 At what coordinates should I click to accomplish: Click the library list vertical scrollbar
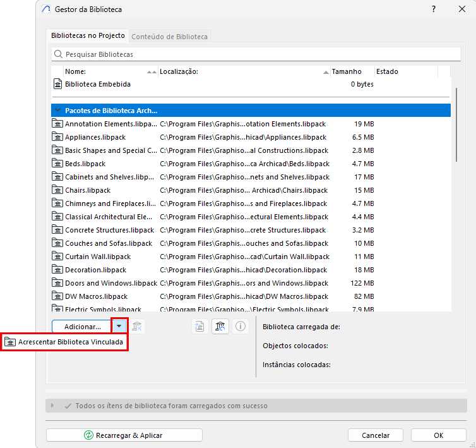(456, 124)
